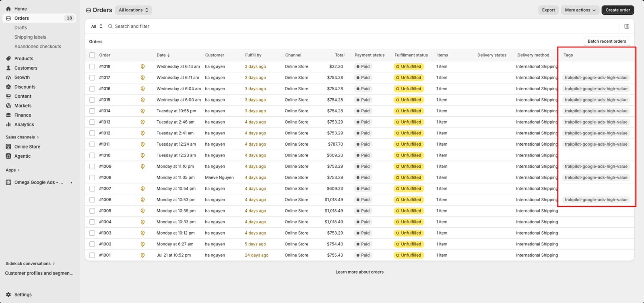Click the risk warning icon for order #1012
Screen dimensions: 644x303
[x=142, y=133]
